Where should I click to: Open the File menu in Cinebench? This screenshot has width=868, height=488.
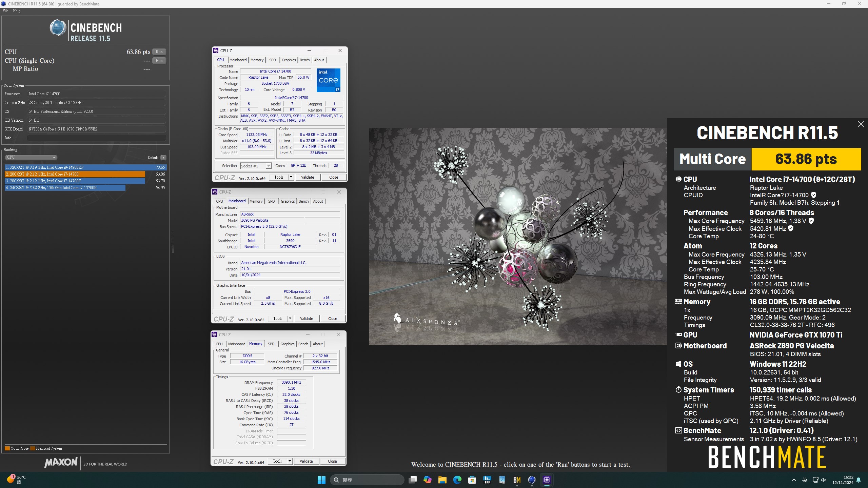point(5,11)
